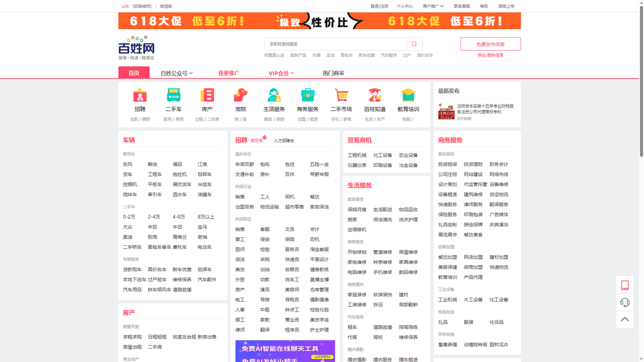Screen dimensions: 644x362
Task: Open the 房产 category icon
Action: pyautogui.click(x=207, y=95)
